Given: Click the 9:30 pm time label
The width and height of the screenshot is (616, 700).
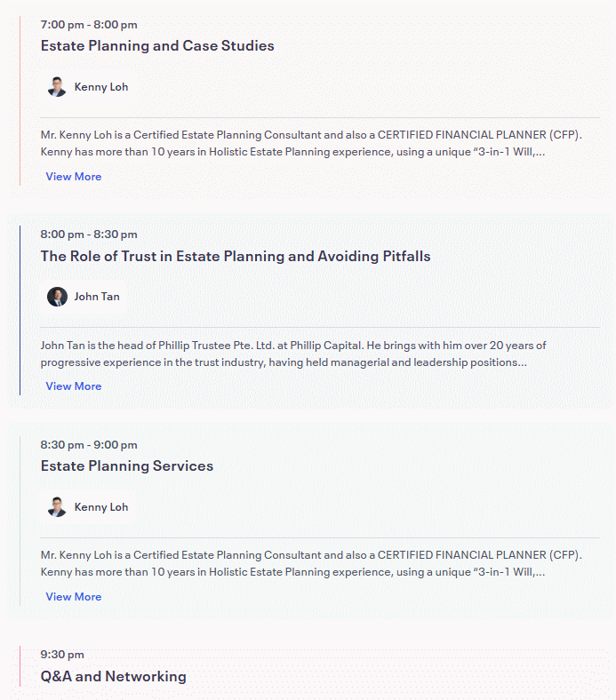Looking at the screenshot, I should tap(62, 655).
